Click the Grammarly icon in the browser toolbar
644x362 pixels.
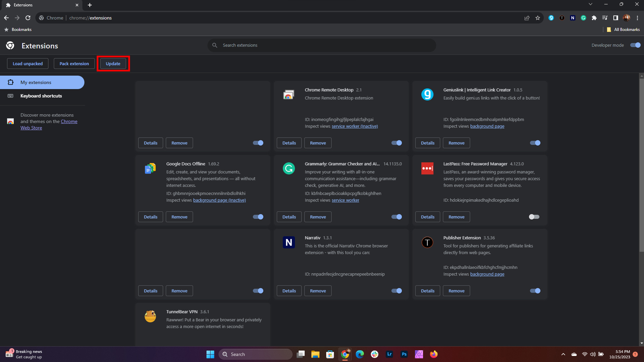[x=583, y=18]
